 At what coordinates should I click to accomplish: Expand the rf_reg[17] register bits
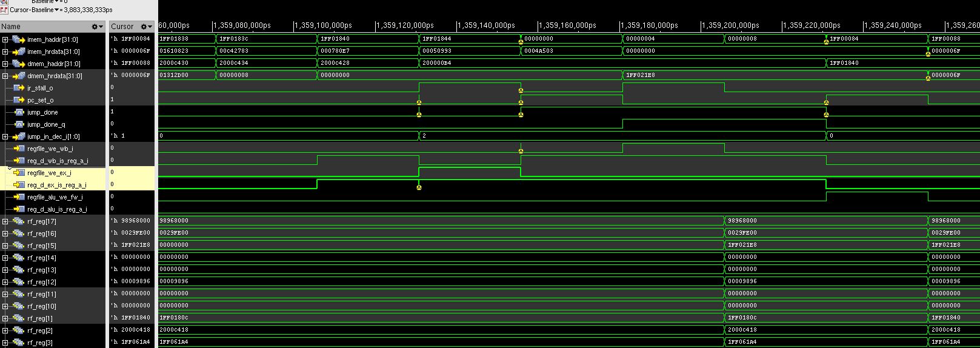5,221
